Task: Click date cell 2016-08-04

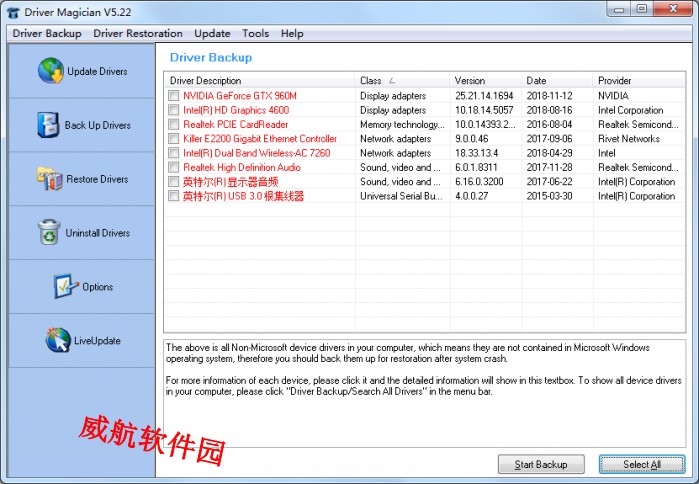Action: point(549,124)
